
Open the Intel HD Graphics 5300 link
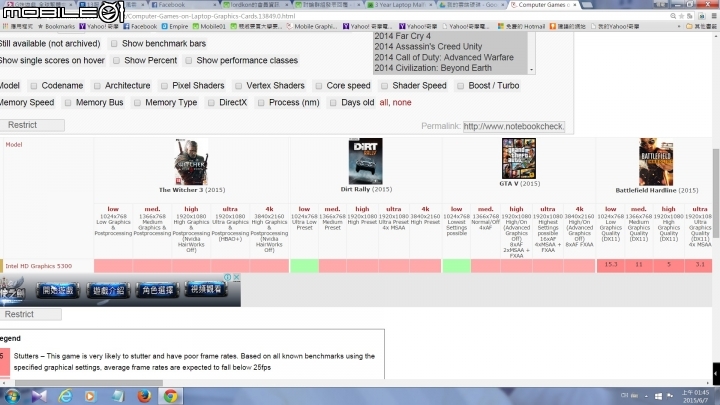click(x=39, y=266)
